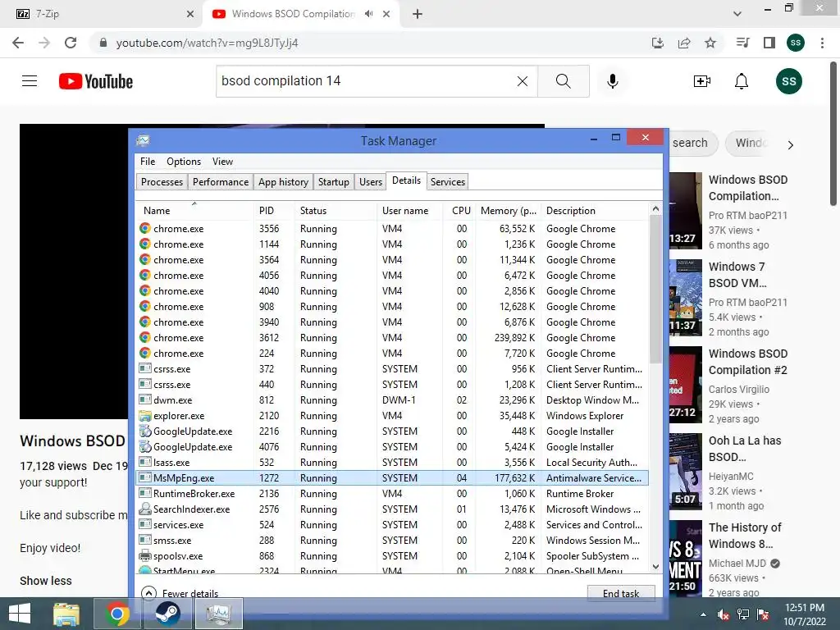Switch to Services tab
The image size is (840, 630).
coord(448,182)
